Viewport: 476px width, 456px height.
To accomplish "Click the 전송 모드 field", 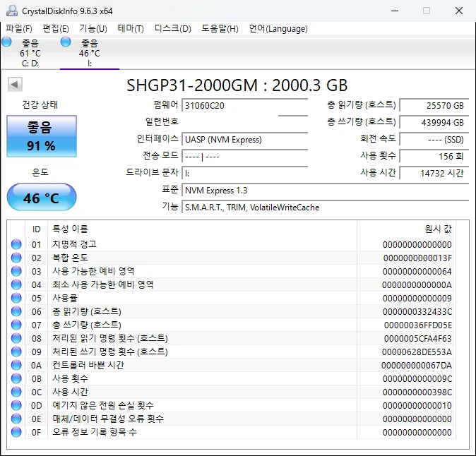I will click(244, 157).
